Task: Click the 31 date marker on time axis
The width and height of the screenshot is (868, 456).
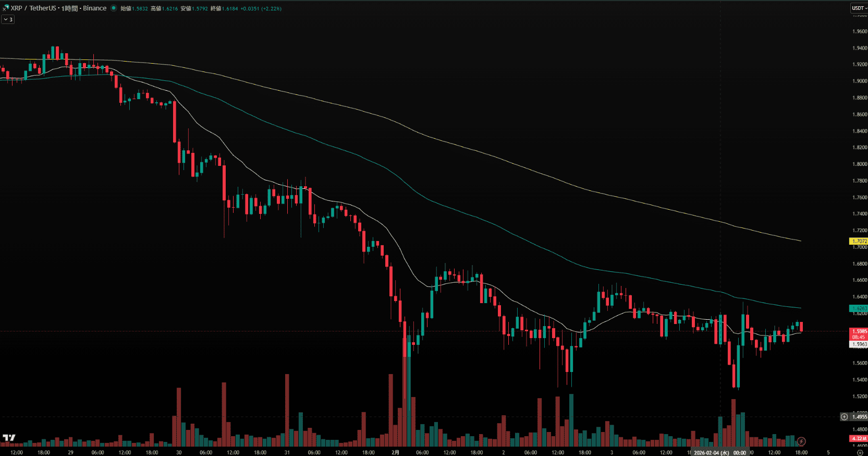Action: [287, 452]
